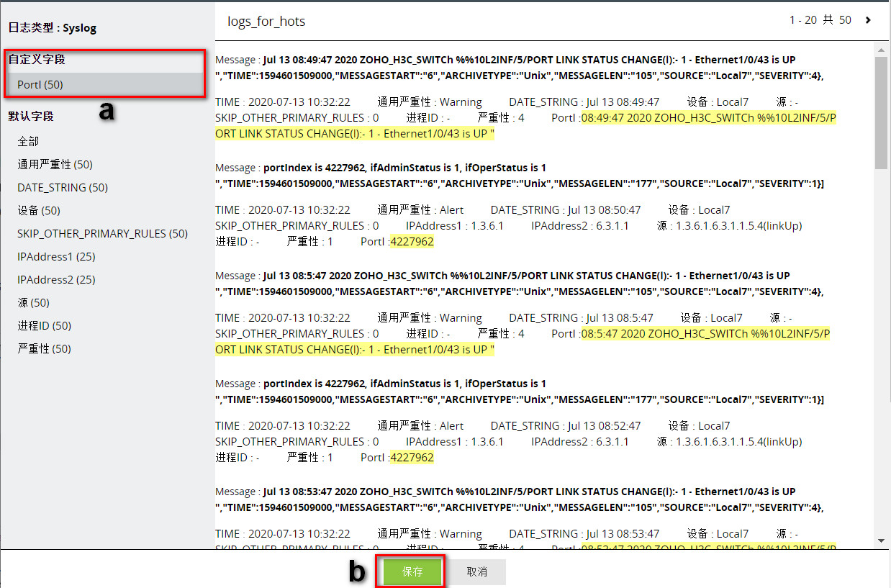Click the message dated Jul 13 08:5:47

click(520, 284)
